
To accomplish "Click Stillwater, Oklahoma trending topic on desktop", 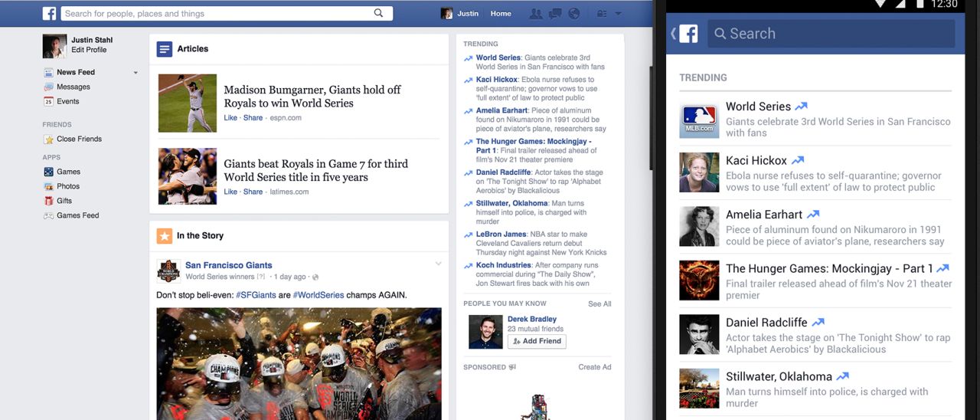I will pos(511,204).
